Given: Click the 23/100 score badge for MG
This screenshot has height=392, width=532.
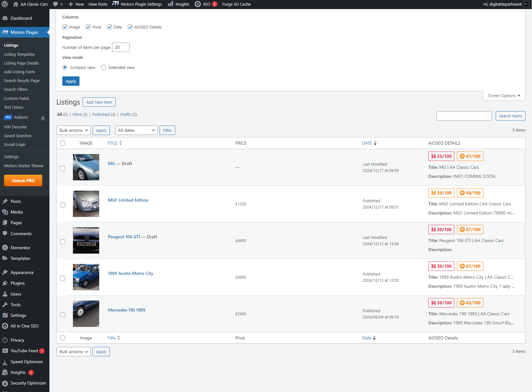Looking at the screenshot, I should tap(441, 156).
